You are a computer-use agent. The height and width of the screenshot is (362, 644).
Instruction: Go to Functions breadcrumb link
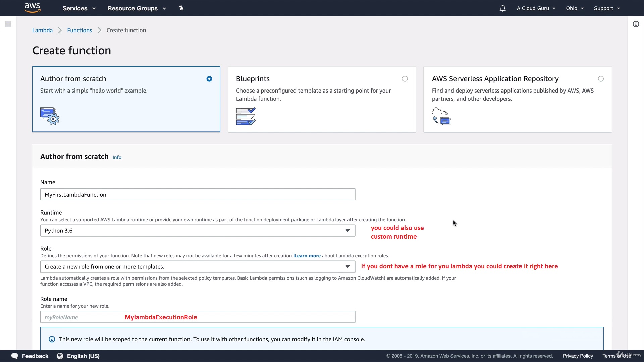tap(79, 30)
